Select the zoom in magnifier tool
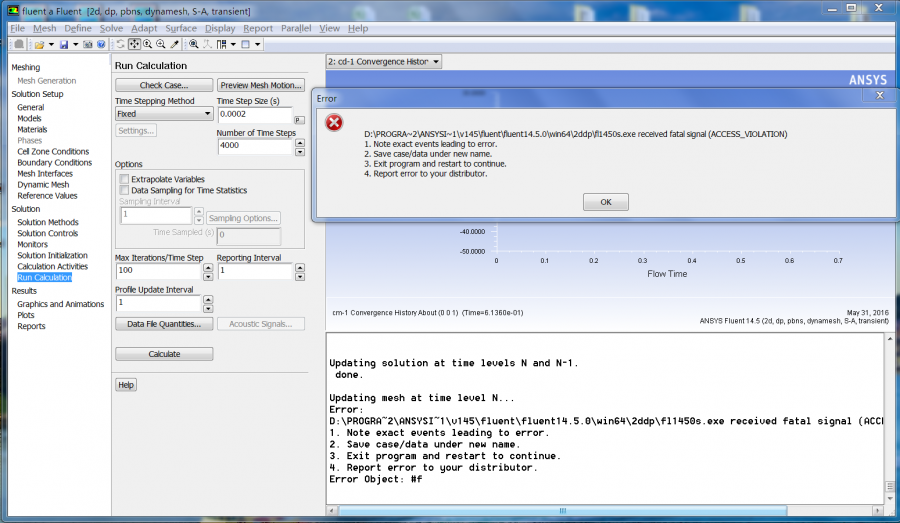This screenshot has width=900, height=523. click(x=148, y=44)
